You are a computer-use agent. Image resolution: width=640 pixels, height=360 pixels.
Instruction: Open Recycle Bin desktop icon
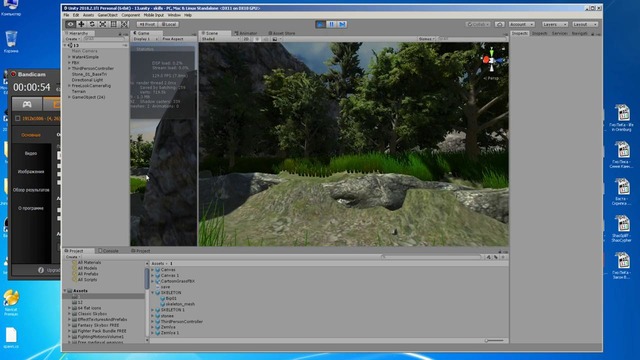pos(11,41)
